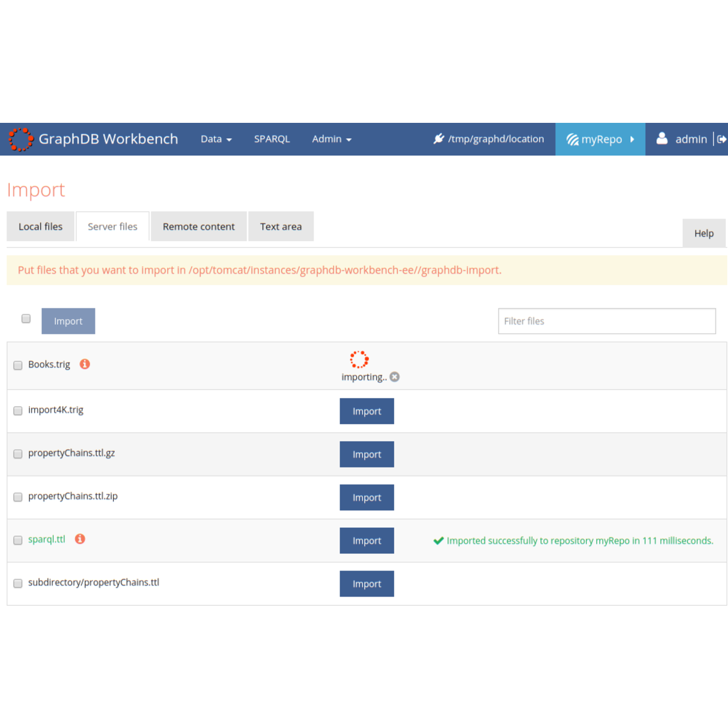Click the wrench icon next to /tmp/graphd/location
The width and height of the screenshot is (728, 728).
(x=439, y=138)
